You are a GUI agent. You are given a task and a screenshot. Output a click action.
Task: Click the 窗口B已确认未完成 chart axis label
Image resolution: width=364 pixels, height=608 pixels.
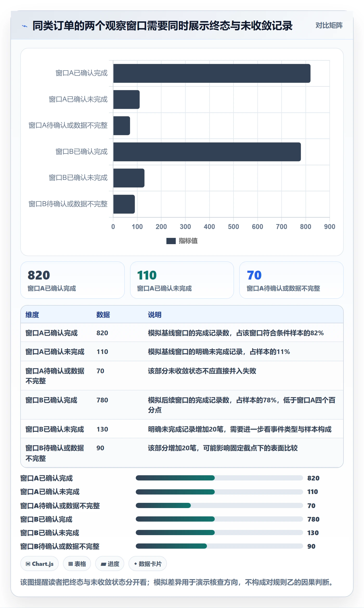pyautogui.click(x=78, y=178)
